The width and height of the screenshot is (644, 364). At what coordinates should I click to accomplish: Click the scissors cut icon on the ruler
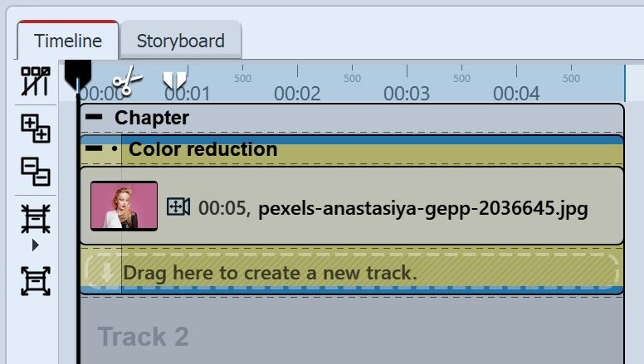pyautogui.click(x=127, y=82)
